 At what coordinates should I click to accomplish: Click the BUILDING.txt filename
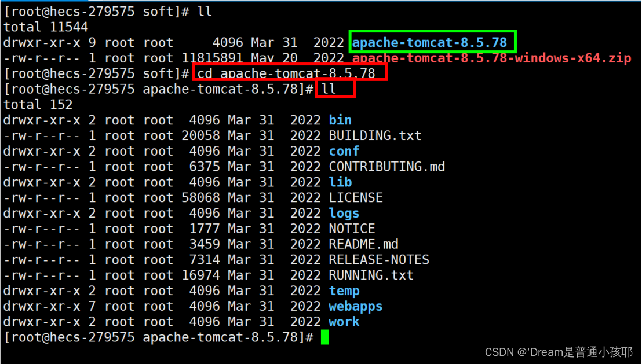click(x=375, y=136)
